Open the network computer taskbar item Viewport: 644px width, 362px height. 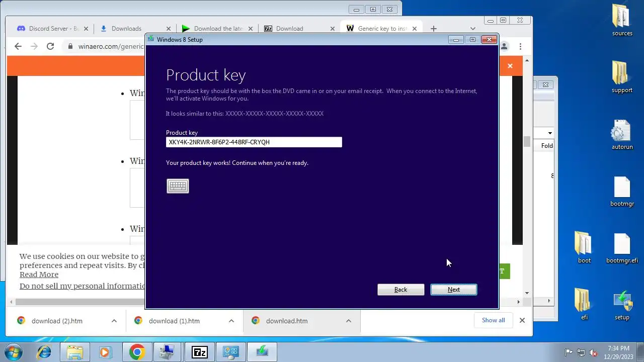tap(168, 352)
